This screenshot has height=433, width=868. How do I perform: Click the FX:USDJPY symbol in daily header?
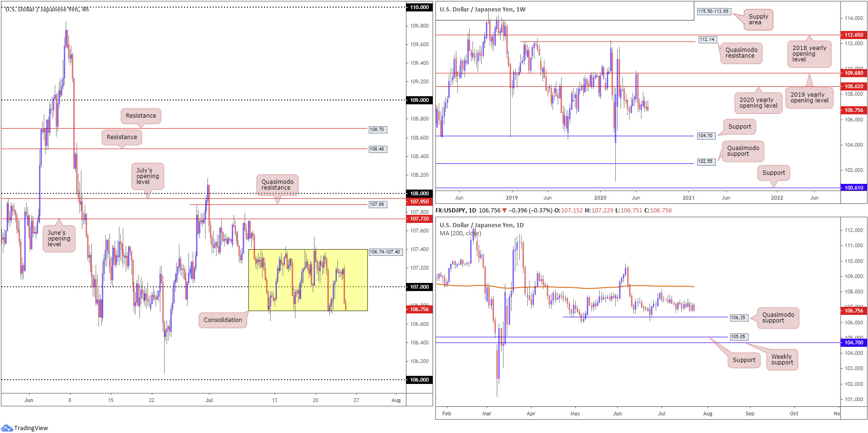coord(450,211)
